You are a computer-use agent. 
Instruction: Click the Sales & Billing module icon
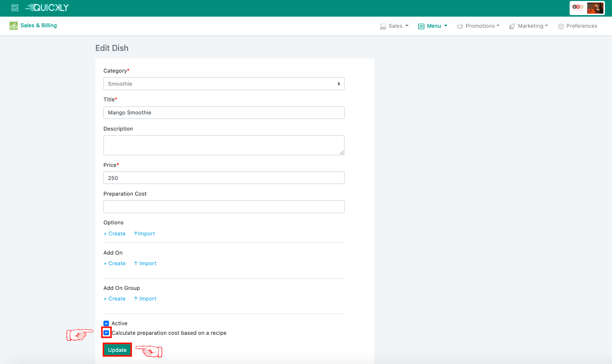click(14, 26)
